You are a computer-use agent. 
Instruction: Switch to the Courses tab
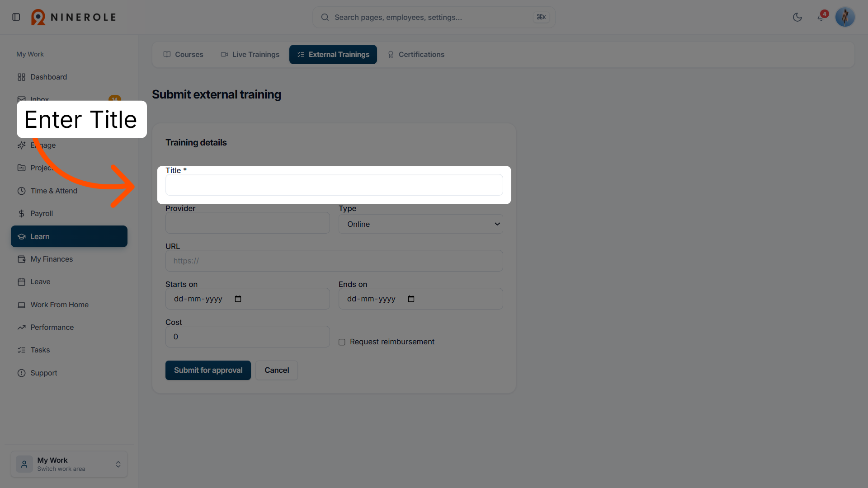(x=183, y=54)
